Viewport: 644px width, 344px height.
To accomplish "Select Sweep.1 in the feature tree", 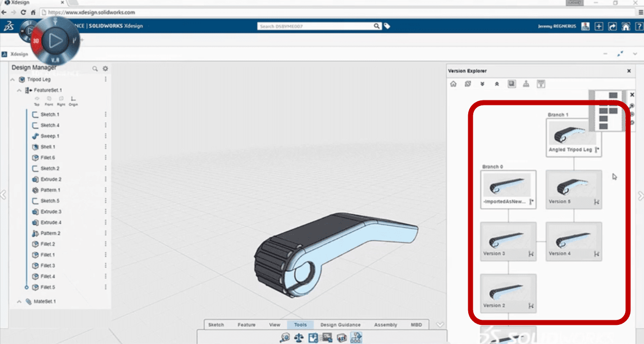I will click(49, 136).
